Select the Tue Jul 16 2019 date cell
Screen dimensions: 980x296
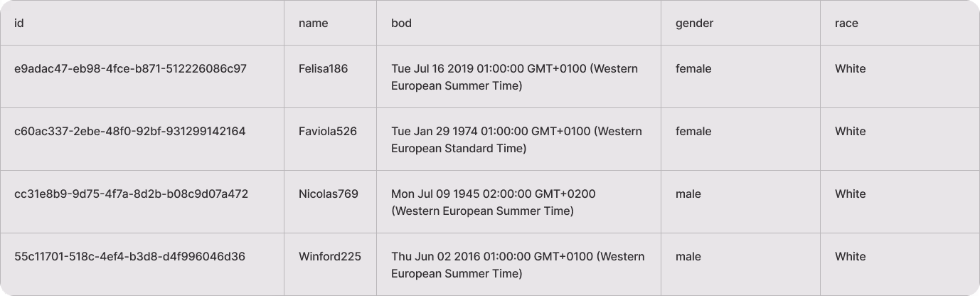pos(514,77)
